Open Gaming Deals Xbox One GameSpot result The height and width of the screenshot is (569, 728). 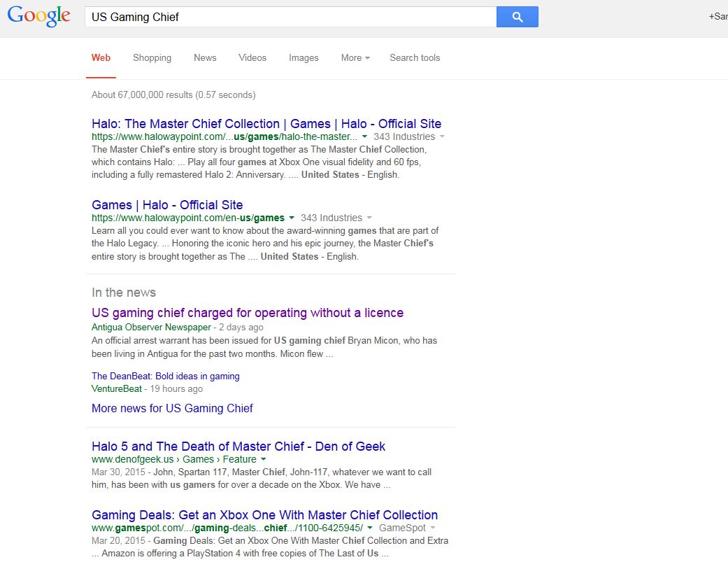coord(264,515)
